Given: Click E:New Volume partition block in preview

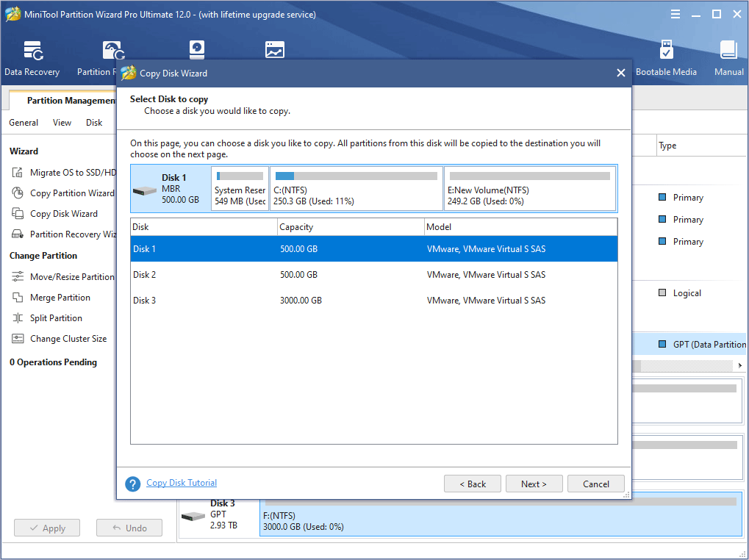Looking at the screenshot, I should coord(530,188).
